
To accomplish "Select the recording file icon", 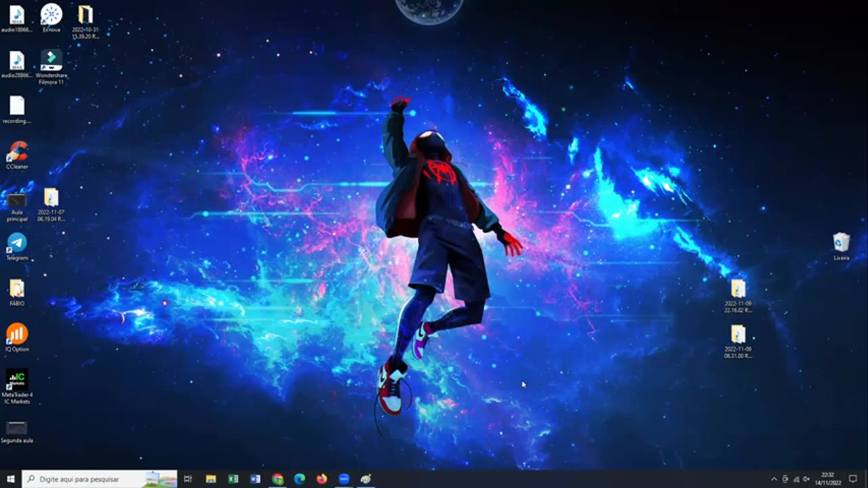I will pos(17,110).
